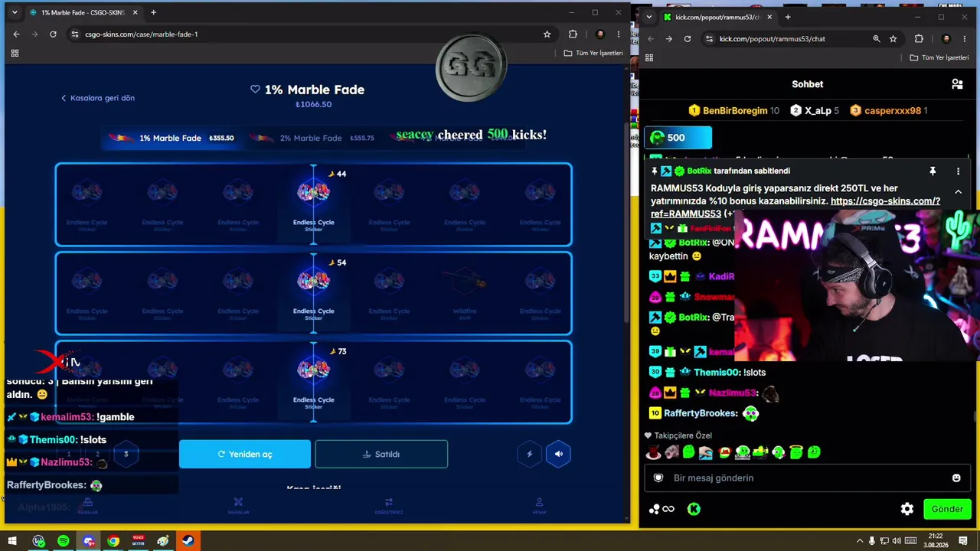The height and width of the screenshot is (551, 980).
Task: Open Chrome menu in csgo-skins window
Action: coord(619,34)
